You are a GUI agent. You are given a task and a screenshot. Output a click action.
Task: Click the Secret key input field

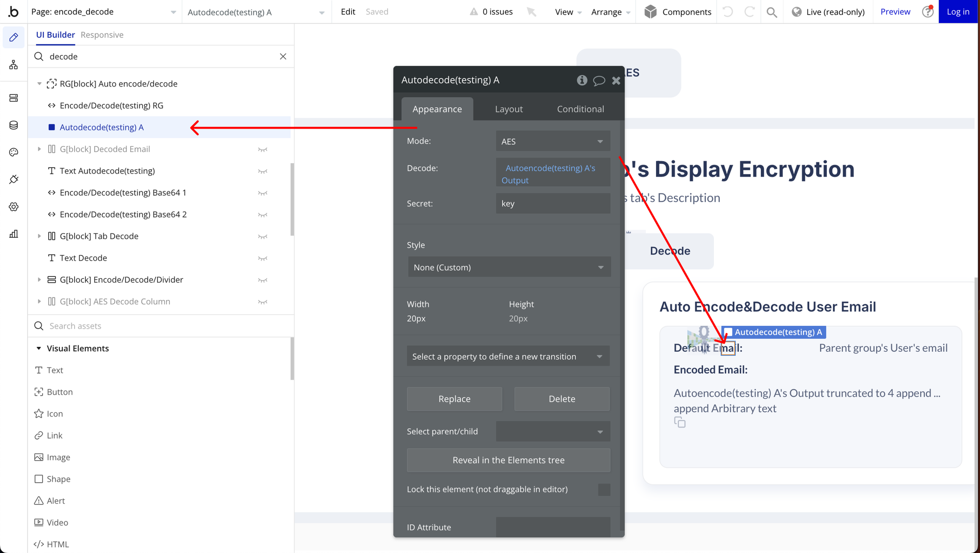(553, 204)
